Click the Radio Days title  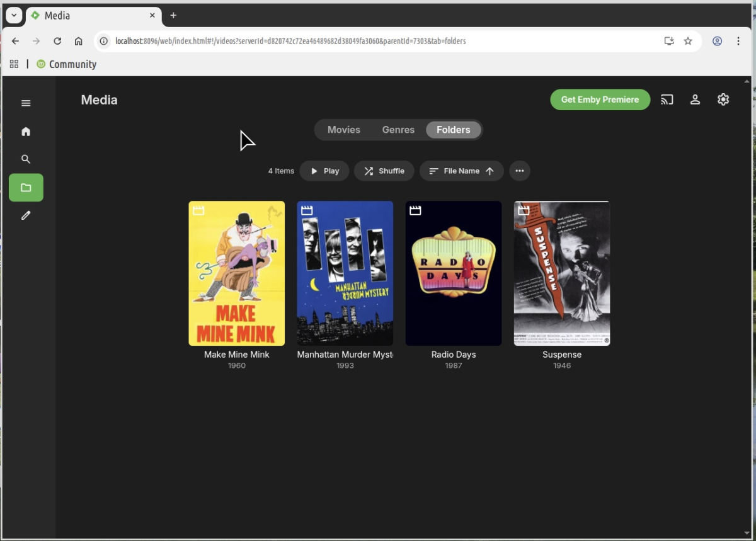click(454, 355)
